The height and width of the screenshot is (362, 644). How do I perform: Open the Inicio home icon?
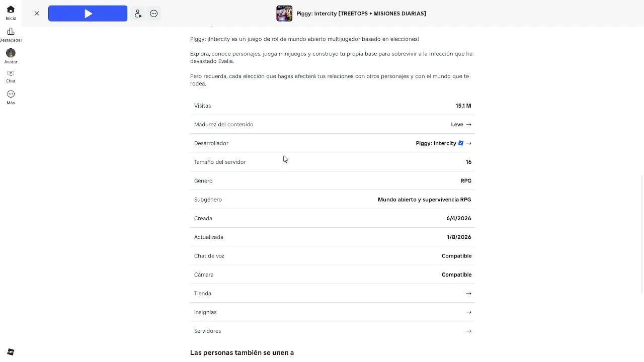tap(11, 10)
